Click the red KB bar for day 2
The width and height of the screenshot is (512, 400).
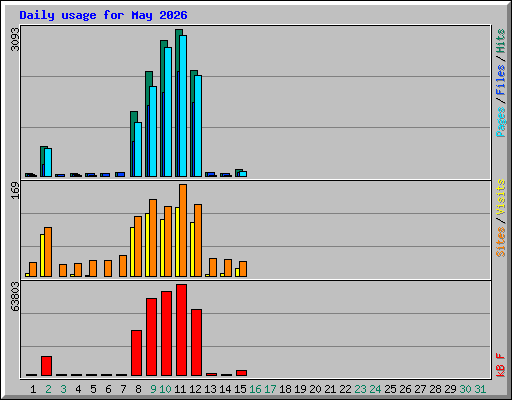(x=46, y=366)
